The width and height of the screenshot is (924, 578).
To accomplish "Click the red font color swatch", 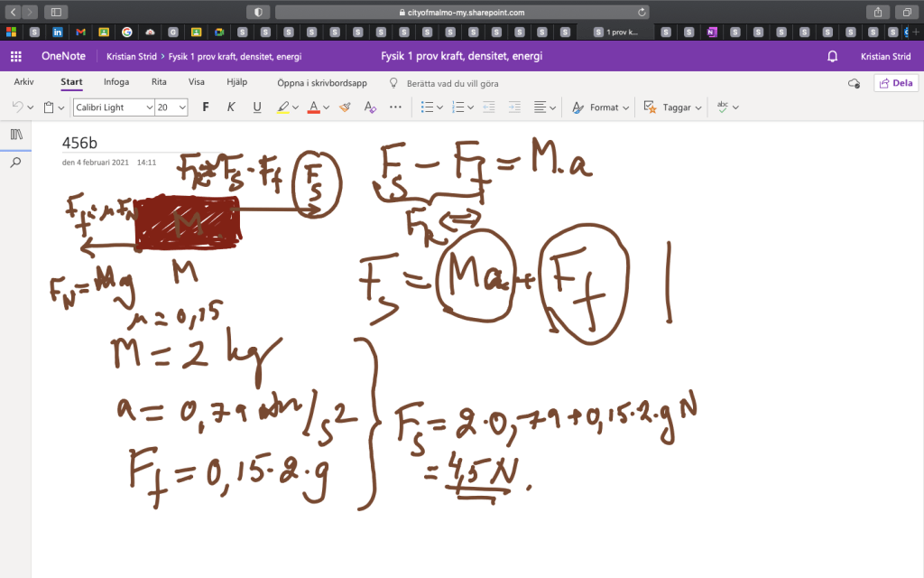I will [313, 107].
